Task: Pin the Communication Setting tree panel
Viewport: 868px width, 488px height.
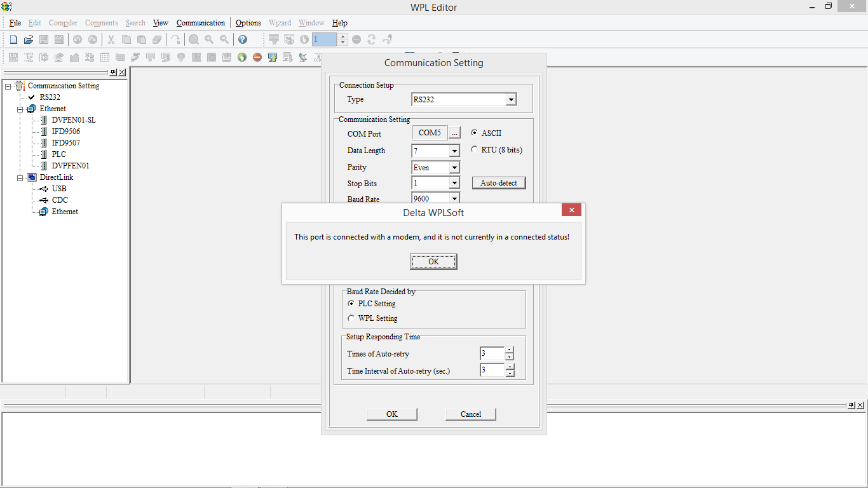Action: (x=114, y=72)
